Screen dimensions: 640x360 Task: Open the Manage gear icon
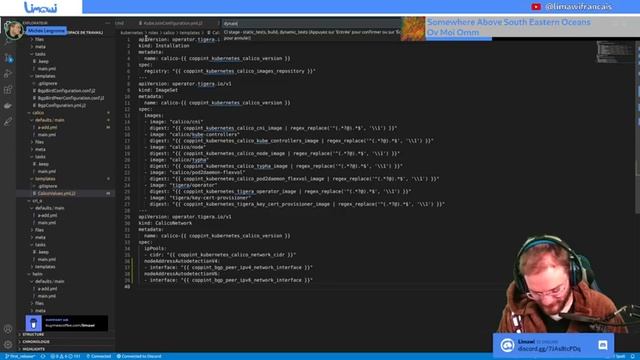(x=8, y=344)
